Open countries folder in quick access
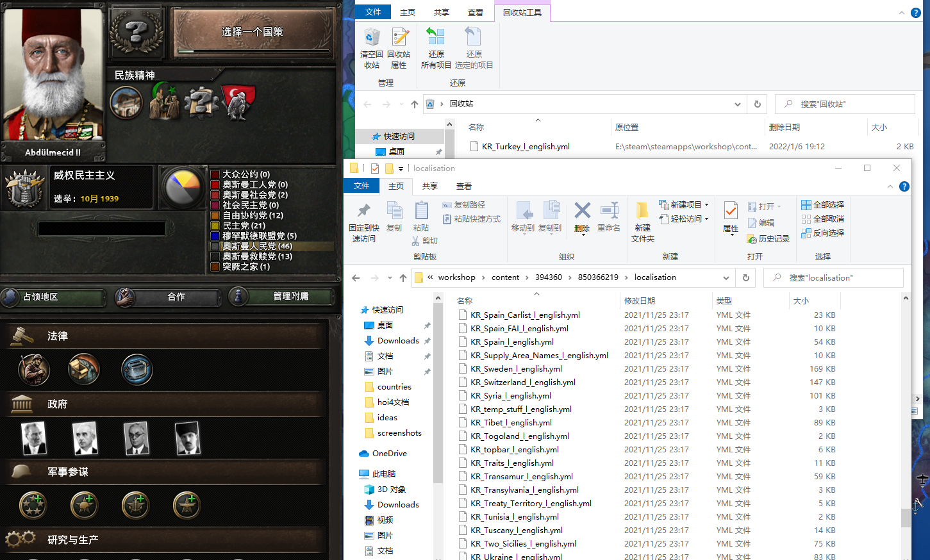Screen dimensions: 930x560 (x=388, y=386)
